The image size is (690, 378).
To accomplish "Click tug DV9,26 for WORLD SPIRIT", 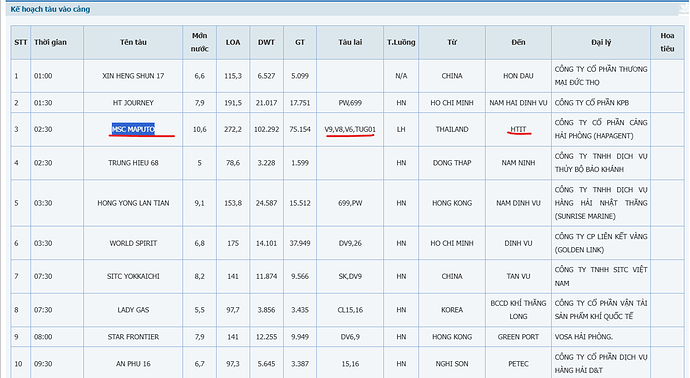I will (x=350, y=243).
